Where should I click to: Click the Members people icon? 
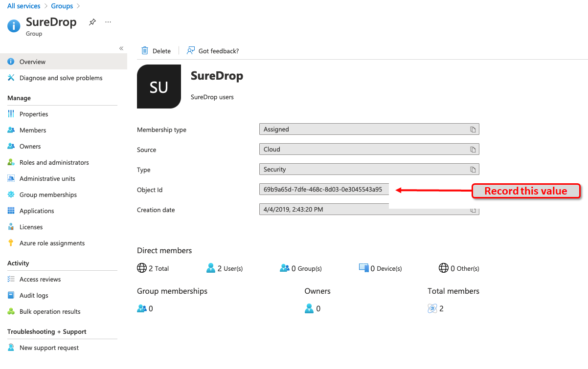coord(11,130)
